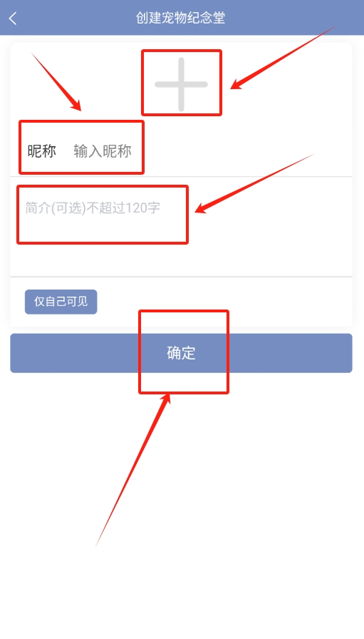Click the long red arrow below 确定
The height and width of the screenshot is (639, 364).
[132, 470]
